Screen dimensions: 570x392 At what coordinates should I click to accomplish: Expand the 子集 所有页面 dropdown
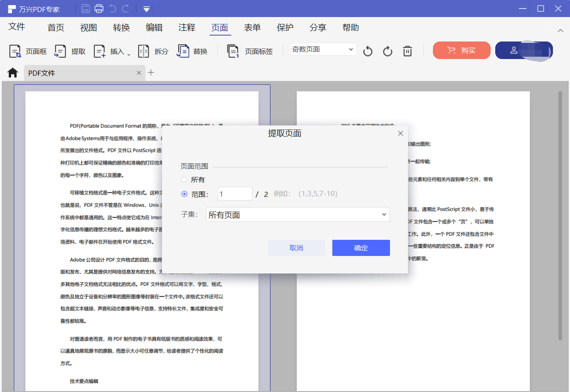click(x=298, y=214)
